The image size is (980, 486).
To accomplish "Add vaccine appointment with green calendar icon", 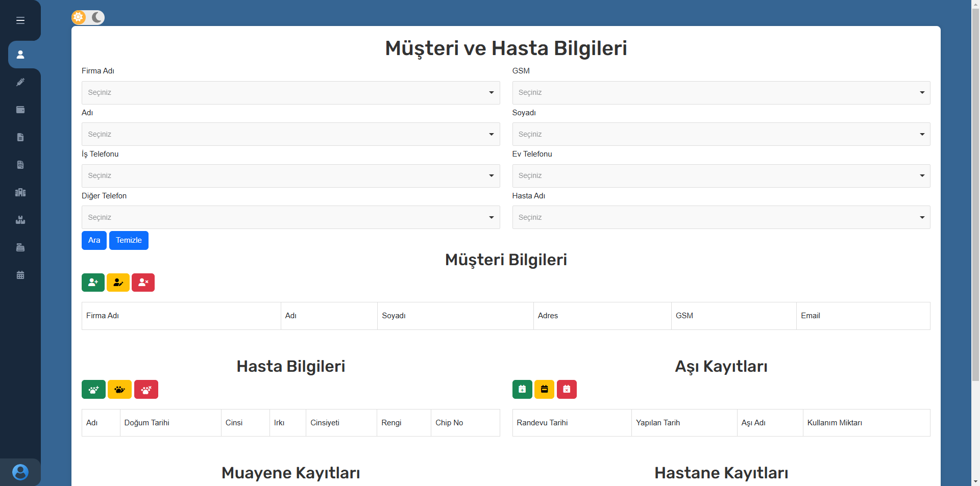I will 522,390.
